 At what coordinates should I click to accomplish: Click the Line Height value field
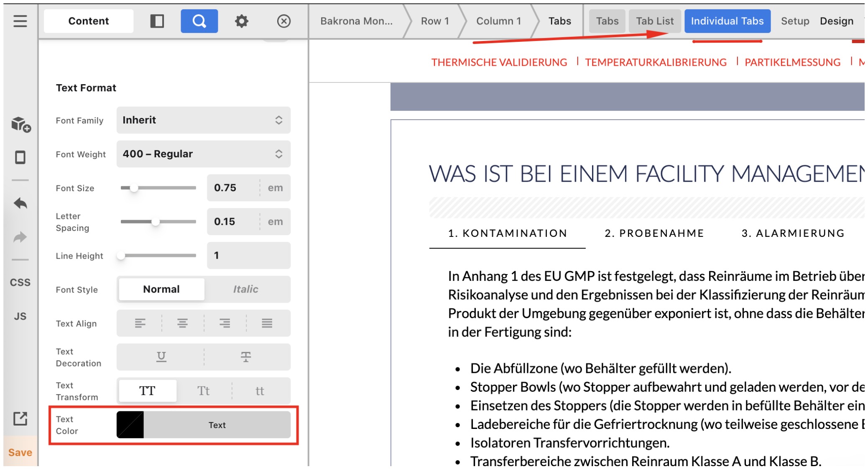pyautogui.click(x=248, y=255)
